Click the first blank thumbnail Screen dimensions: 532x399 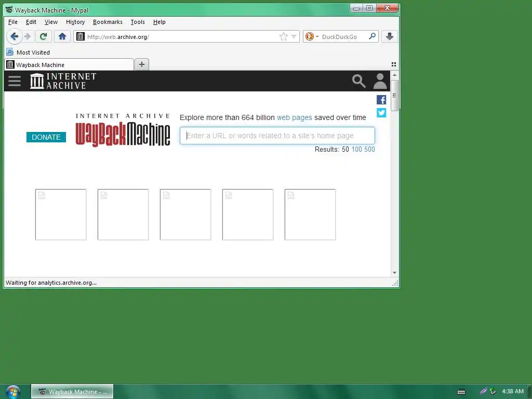[x=61, y=215]
